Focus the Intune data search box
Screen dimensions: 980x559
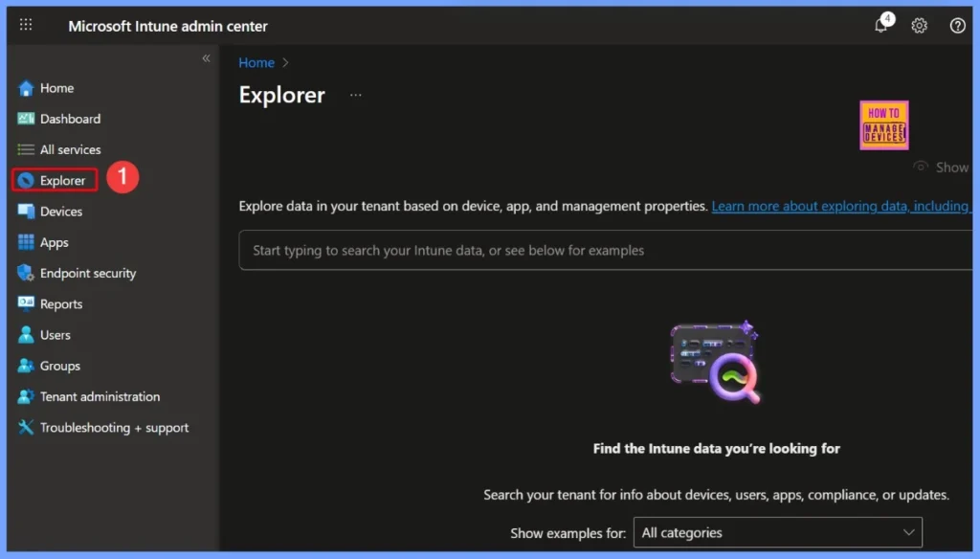605,250
